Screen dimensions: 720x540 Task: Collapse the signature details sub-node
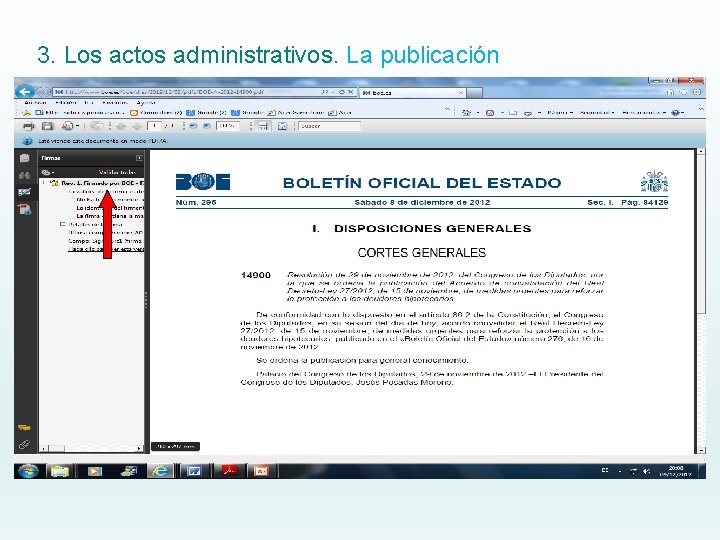[x=62, y=225]
